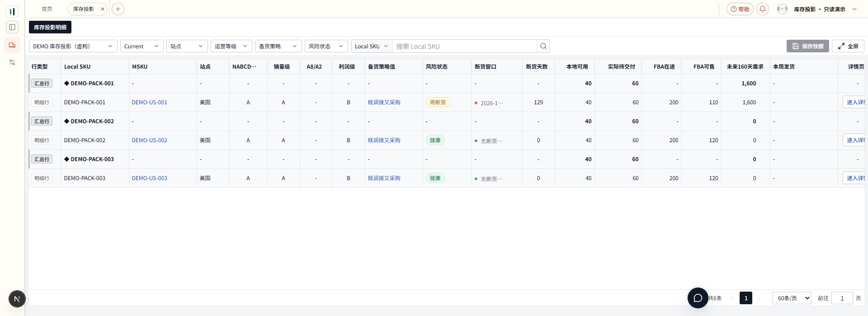Image resolution: width=868 pixels, height=316 pixels.
Task: Open the DEMO 库存投影（虚构） dropdown
Action: pos(73,46)
